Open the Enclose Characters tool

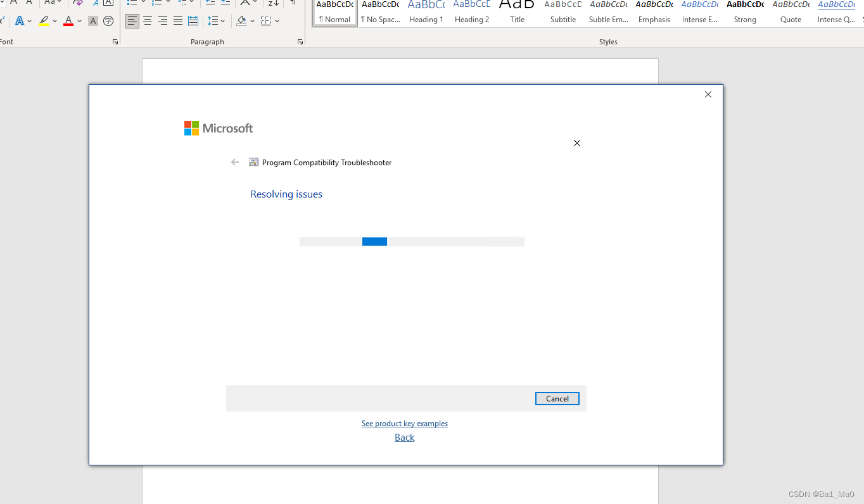(x=108, y=21)
